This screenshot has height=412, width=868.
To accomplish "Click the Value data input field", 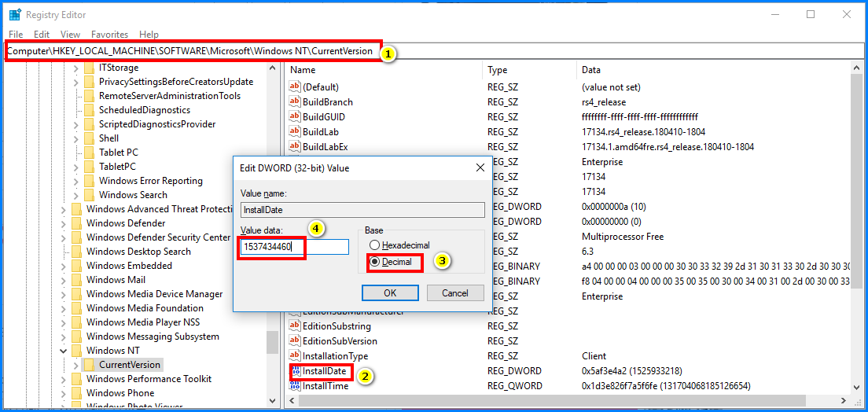I will coord(295,247).
